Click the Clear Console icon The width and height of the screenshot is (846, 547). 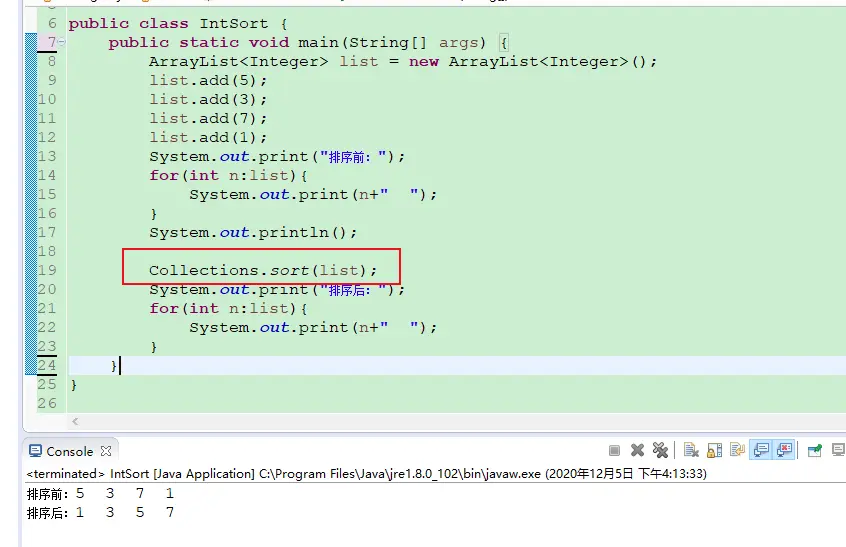(x=691, y=451)
